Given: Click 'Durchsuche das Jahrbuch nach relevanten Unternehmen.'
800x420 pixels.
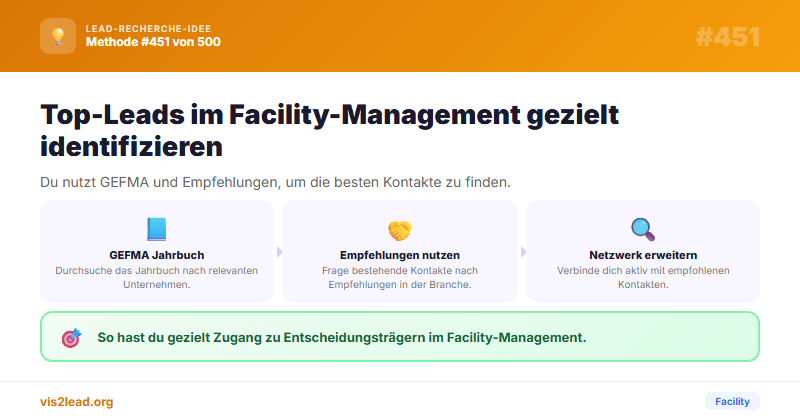Looking at the screenshot, I should [157, 278].
